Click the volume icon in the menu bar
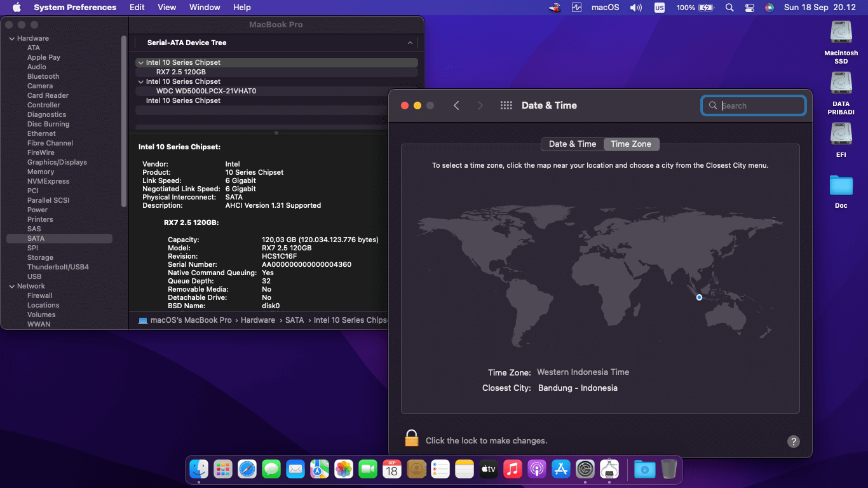Screen dimensions: 868x488 coord(636,8)
